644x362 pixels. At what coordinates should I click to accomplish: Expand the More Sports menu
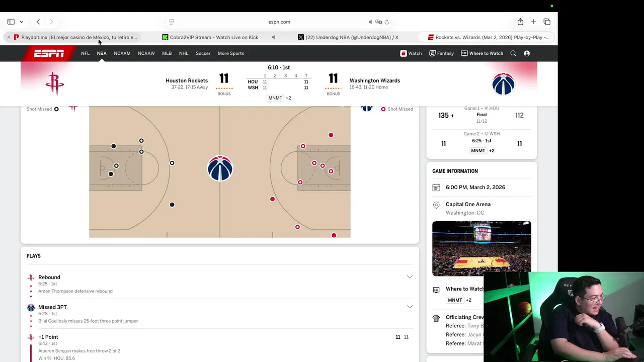231,53
